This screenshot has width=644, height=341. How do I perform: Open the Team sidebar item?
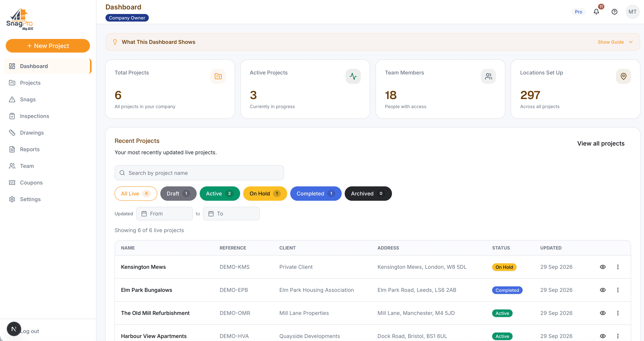(47, 166)
